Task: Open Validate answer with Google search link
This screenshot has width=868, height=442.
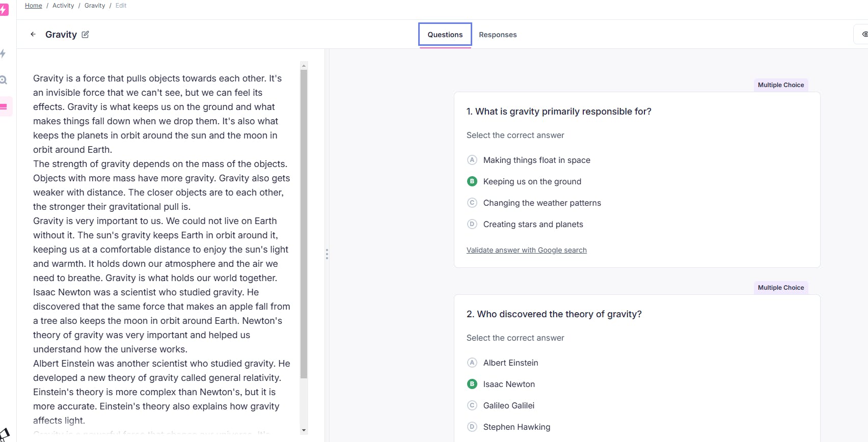Action: (x=526, y=250)
